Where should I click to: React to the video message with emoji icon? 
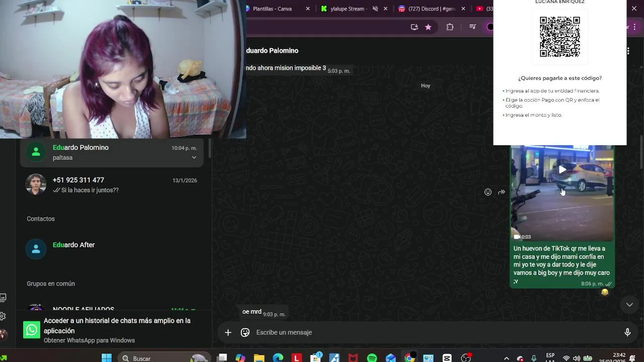[x=488, y=192]
